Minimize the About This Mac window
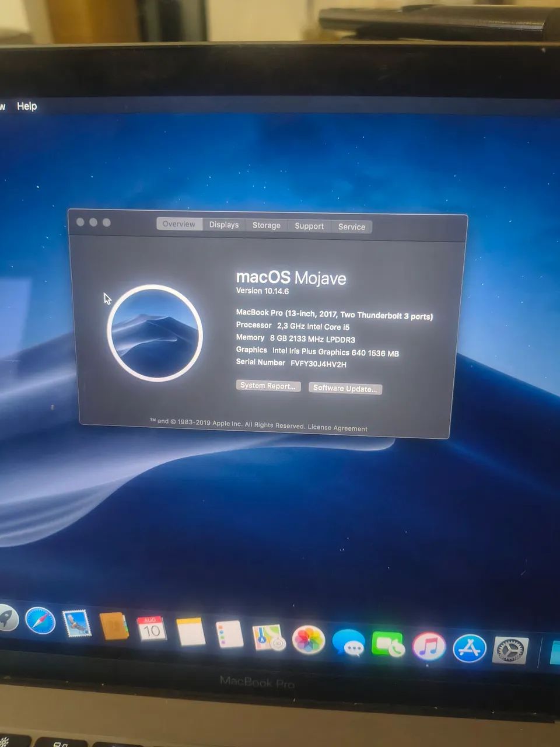 [x=93, y=222]
